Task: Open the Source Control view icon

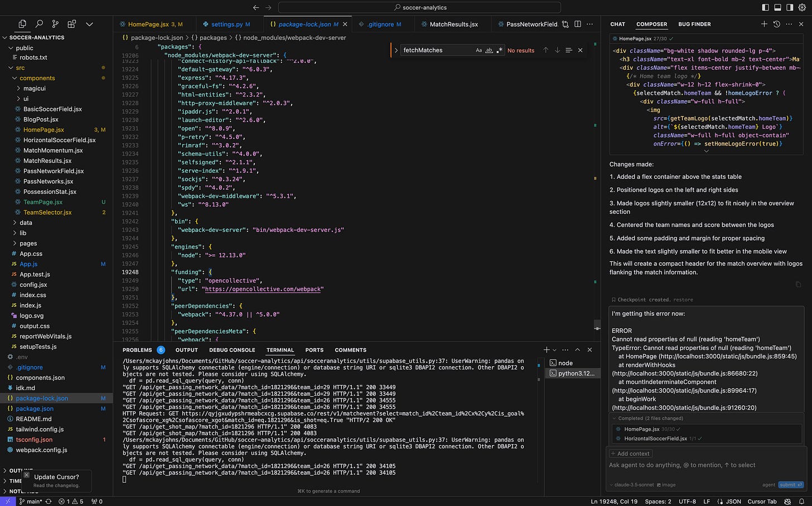Action: coord(55,24)
